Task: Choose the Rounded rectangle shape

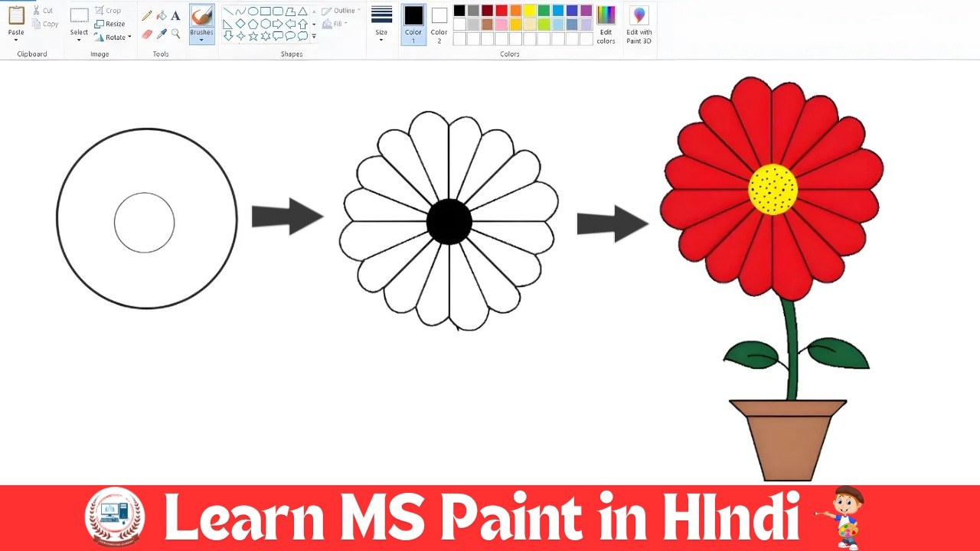Action: click(278, 11)
